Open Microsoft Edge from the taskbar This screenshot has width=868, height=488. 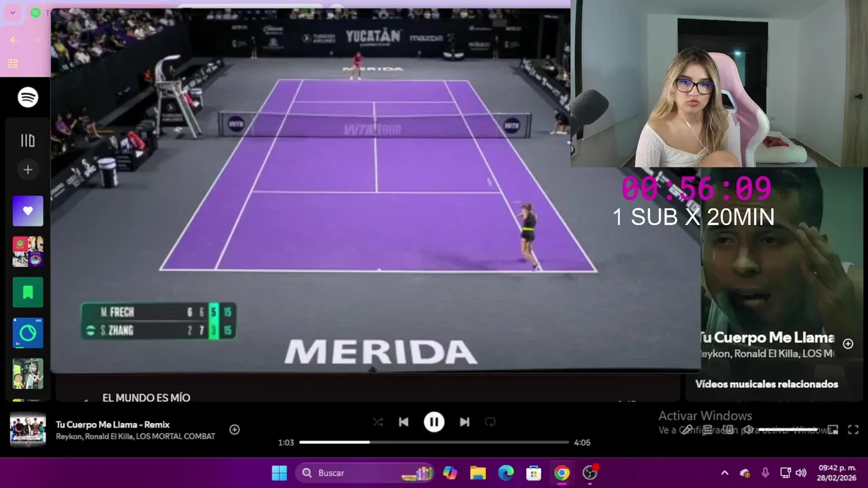pos(506,473)
